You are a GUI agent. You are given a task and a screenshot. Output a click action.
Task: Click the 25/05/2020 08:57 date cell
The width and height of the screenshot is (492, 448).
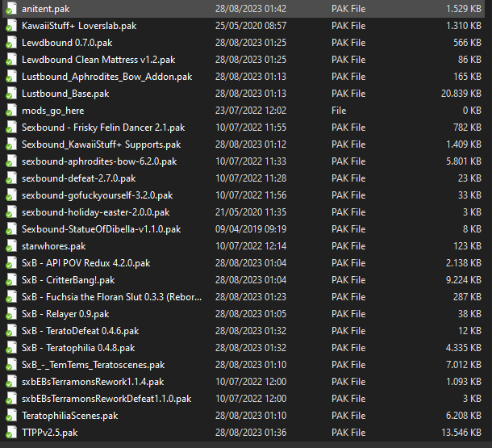pos(251,26)
